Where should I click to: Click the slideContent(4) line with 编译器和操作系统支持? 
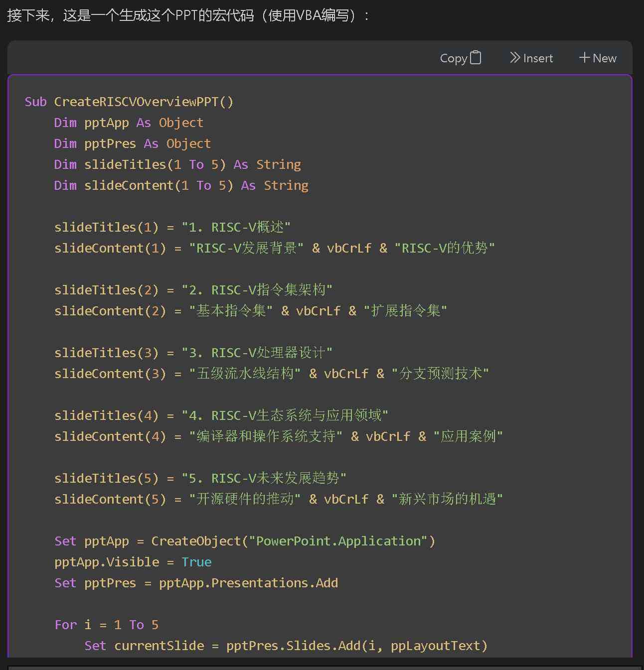click(x=279, y=436)
